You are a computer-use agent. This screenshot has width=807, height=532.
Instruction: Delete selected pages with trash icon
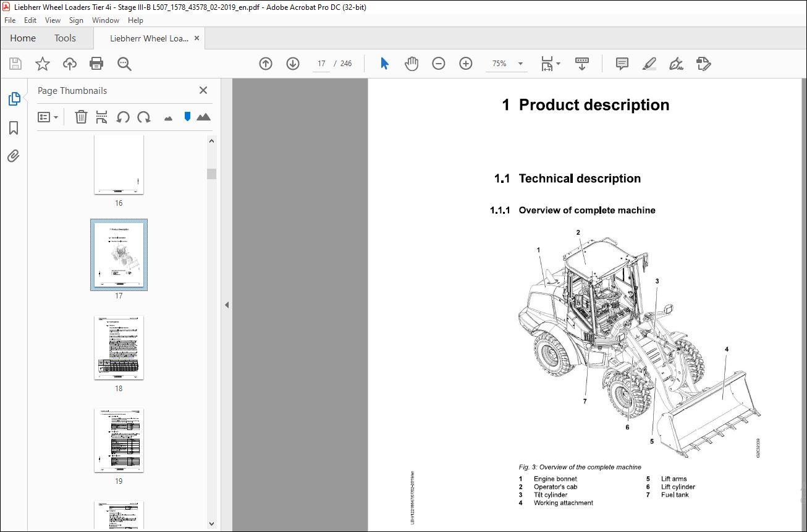(x=81, y=117)
